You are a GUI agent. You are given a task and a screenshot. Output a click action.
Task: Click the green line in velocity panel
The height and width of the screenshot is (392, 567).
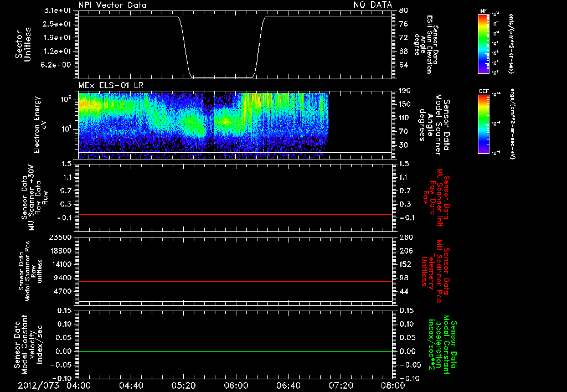[235, 351]
